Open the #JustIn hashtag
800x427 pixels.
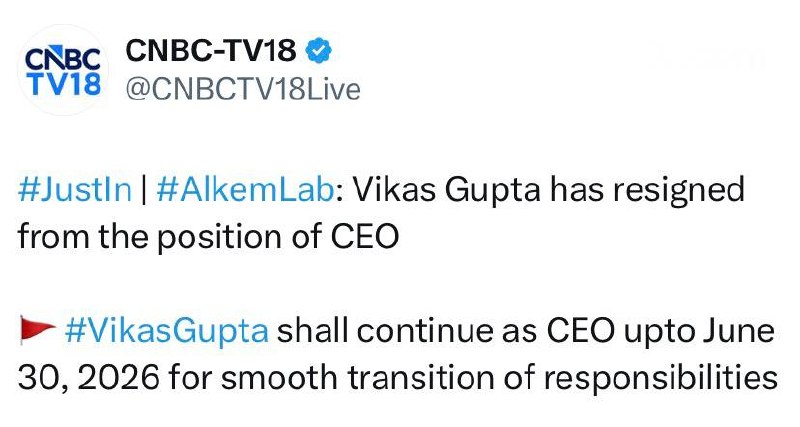74,190
